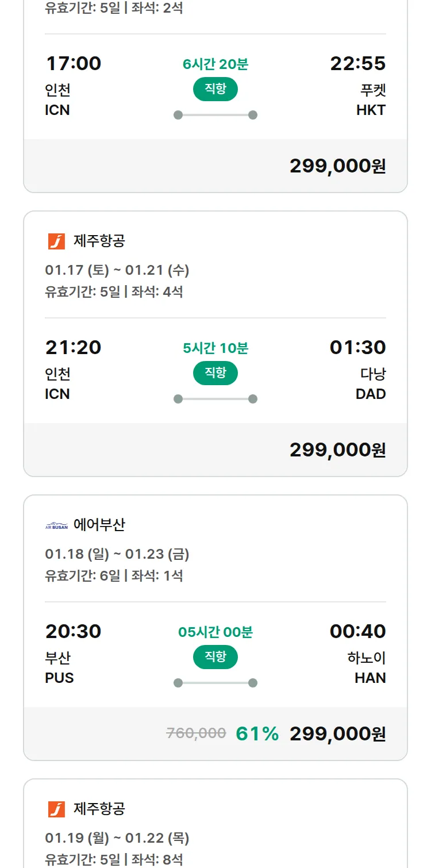Select the Phuket flight 299,000원 price

tap(337, 166)
